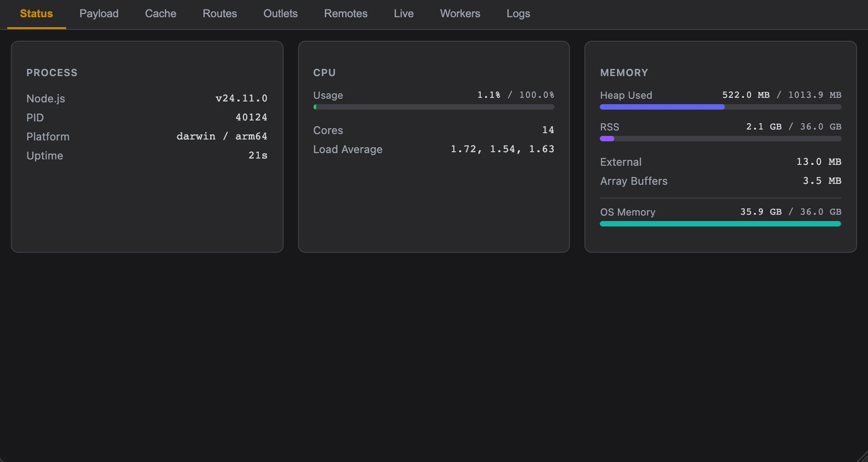Image resolution: width=868 pixels, height=462 pixels.
Task: Click the Load Average values
Action: tap(502, 149)
